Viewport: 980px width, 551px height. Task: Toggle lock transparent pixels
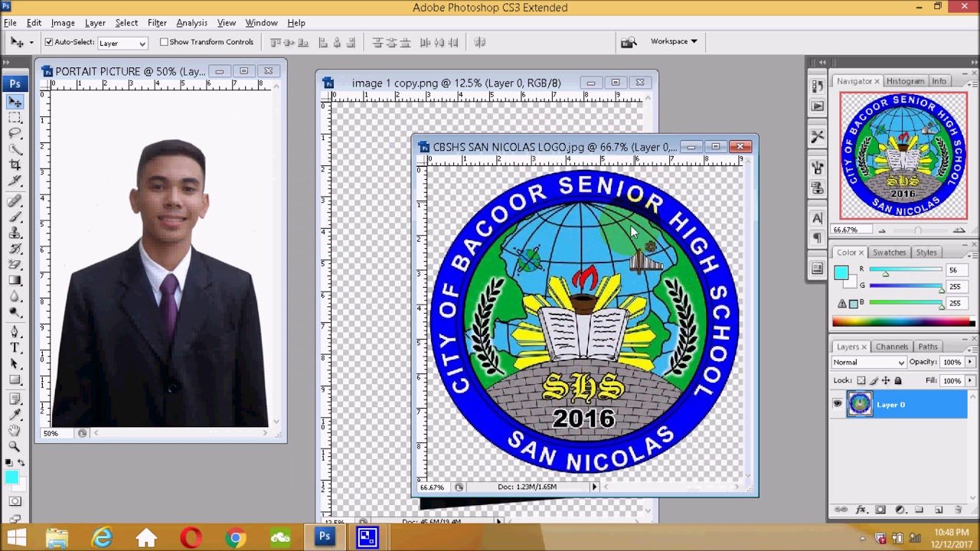click(861, 380)
